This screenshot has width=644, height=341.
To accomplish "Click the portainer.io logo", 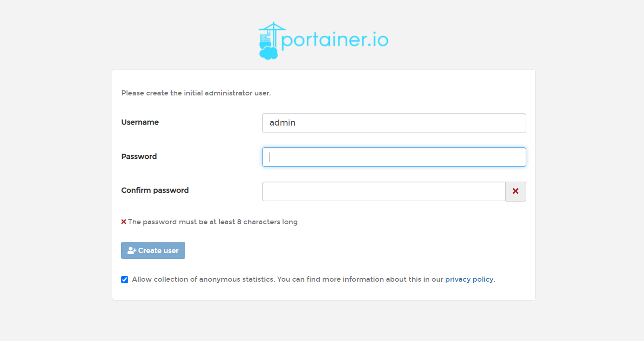I will pos(323,41).
